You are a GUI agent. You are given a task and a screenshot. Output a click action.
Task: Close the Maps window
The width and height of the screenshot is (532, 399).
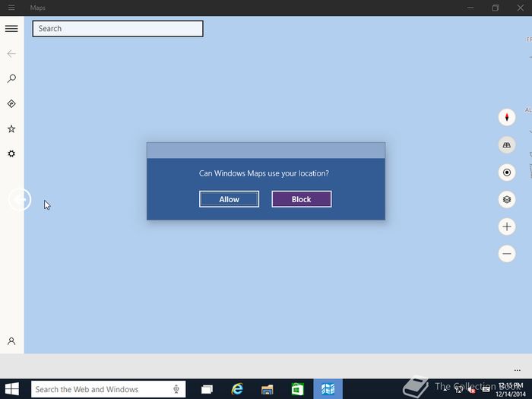[521, 8]
